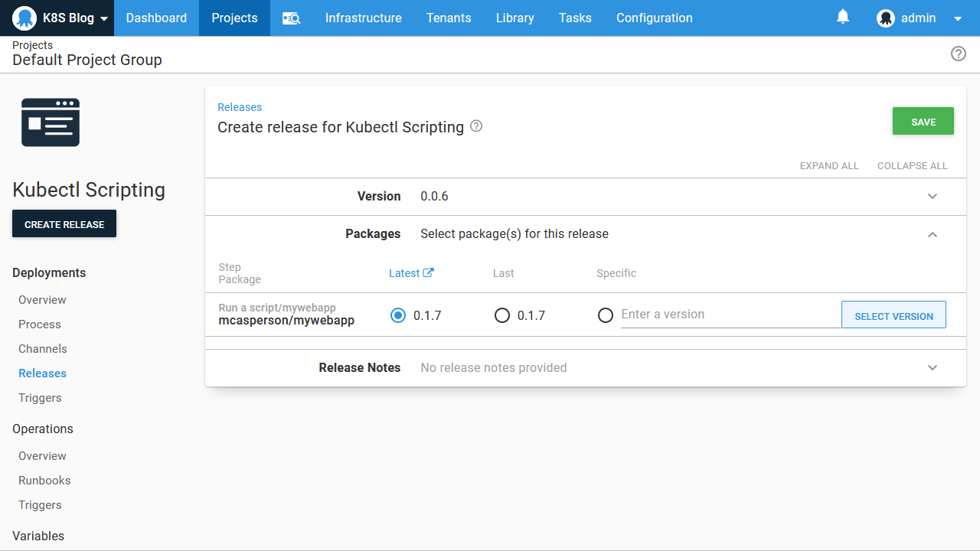Click the admin user avatar icon
This screenshot has width=980, height=551.
(886, 18)
